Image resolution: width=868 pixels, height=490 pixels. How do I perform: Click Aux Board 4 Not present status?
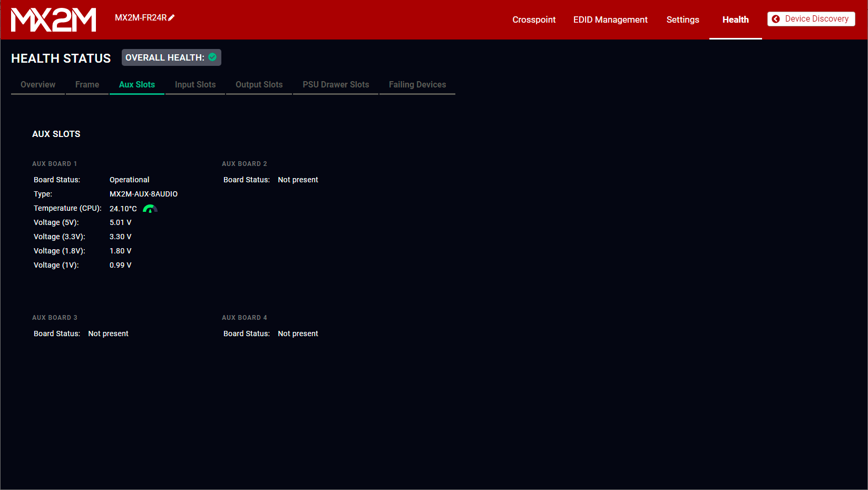[x=298, y=334]
